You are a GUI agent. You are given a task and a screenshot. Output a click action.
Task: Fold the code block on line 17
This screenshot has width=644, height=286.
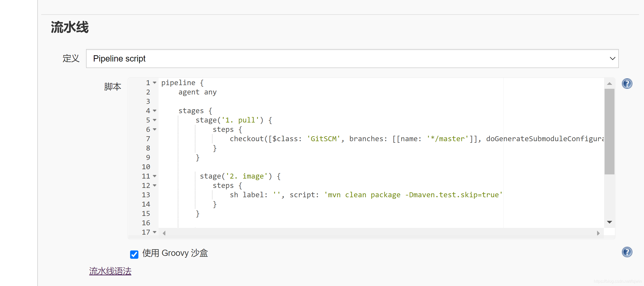pos(155,232)
